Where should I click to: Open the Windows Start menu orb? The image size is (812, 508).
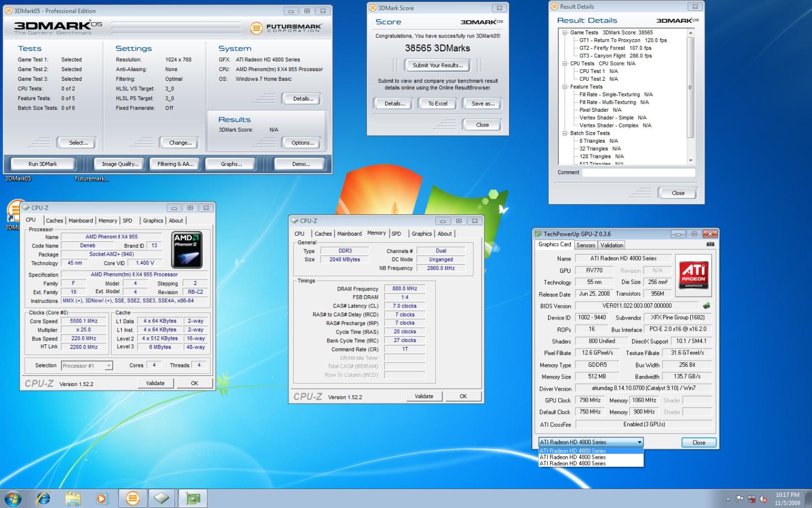[x=12, y=498]
